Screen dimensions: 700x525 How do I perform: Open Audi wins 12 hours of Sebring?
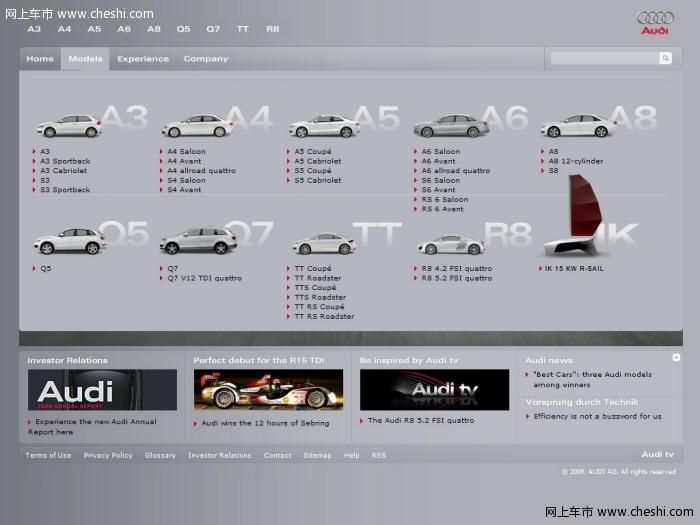[x=266, y=423]
